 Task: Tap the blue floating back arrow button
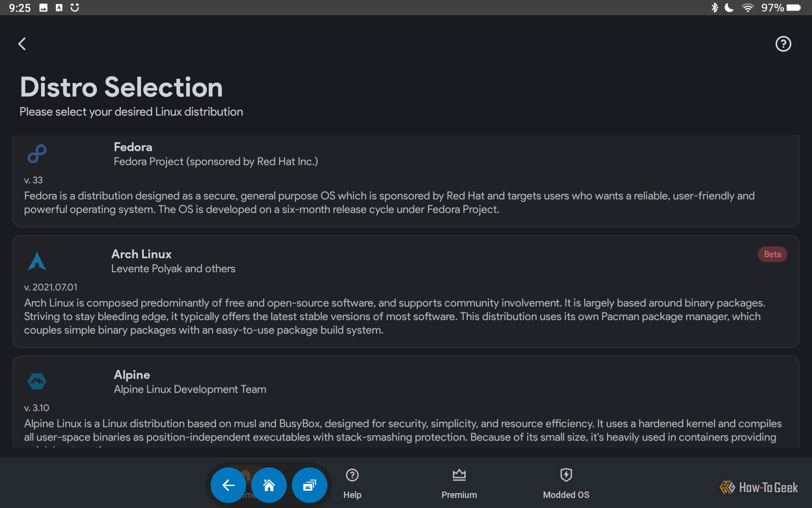228,485
